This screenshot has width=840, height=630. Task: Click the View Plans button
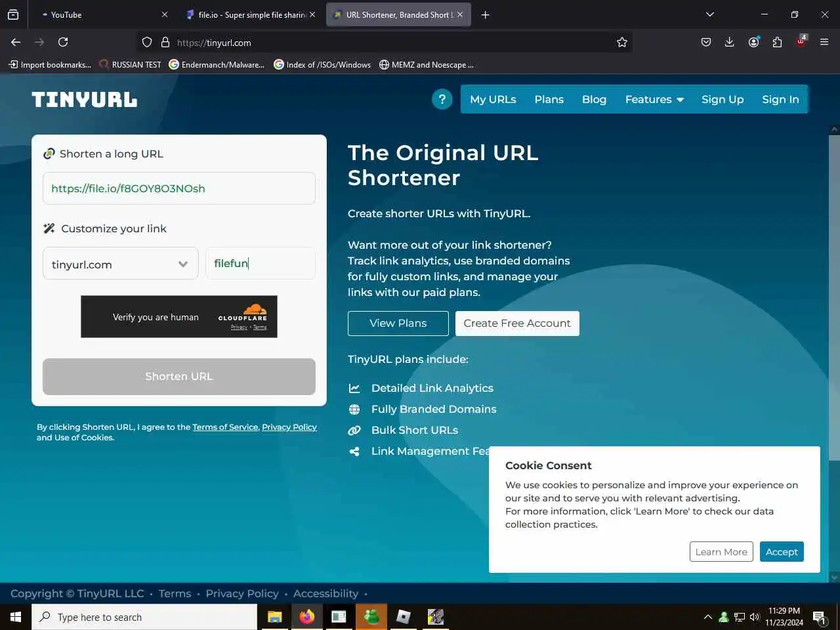(x=398, y=323)
